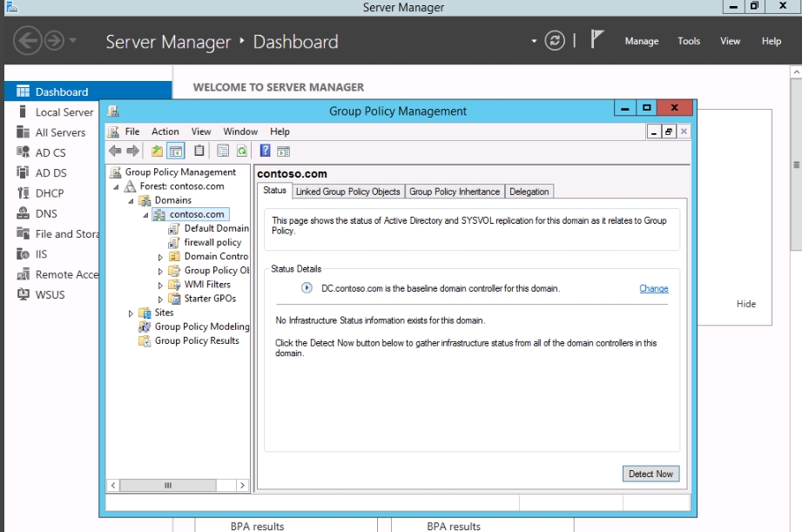
Task: Go up one level using folder icon
Action: coord(157,151)
